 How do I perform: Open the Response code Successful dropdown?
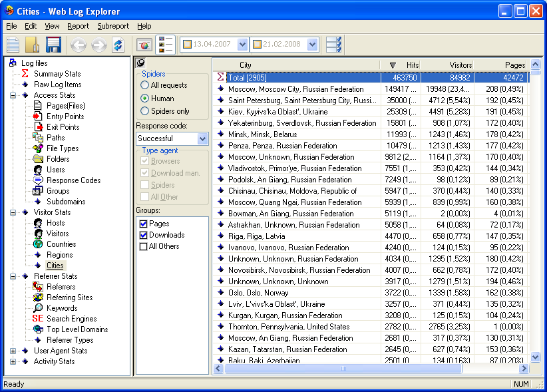[202, 138]
